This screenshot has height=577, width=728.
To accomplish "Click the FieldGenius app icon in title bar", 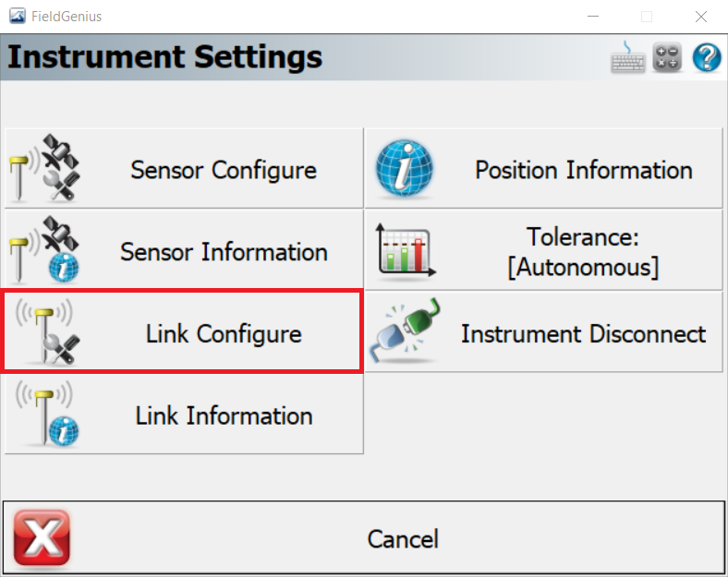I will tap(18, 17).
